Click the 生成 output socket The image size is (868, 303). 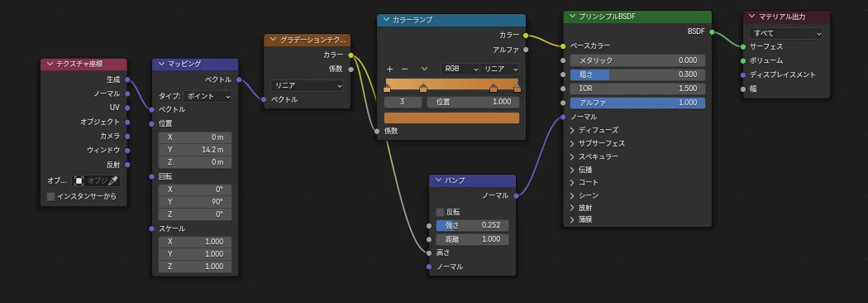coord(126,79)
